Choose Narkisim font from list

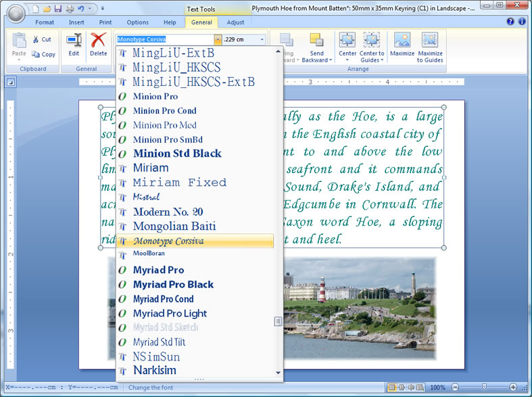pos(195,370)
